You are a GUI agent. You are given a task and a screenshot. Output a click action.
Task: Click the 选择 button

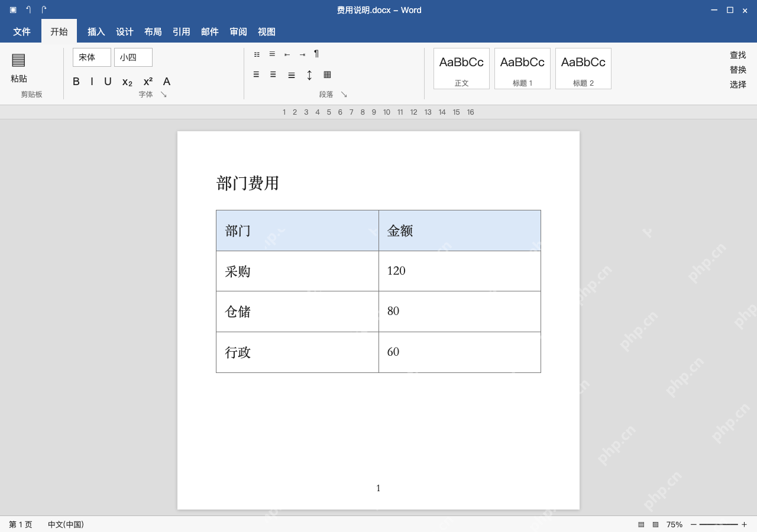(x=738, y=85)
